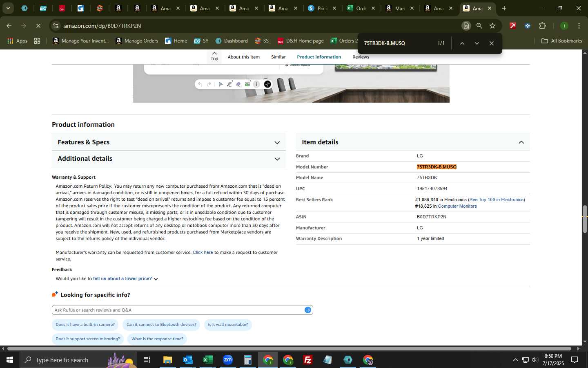Click the UPC value 195174078594
The width and height of the screenshot is (588, 368).
432,188
